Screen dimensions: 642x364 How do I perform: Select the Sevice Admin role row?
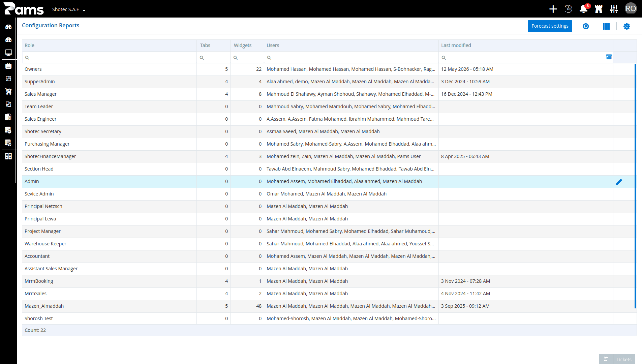329,194
